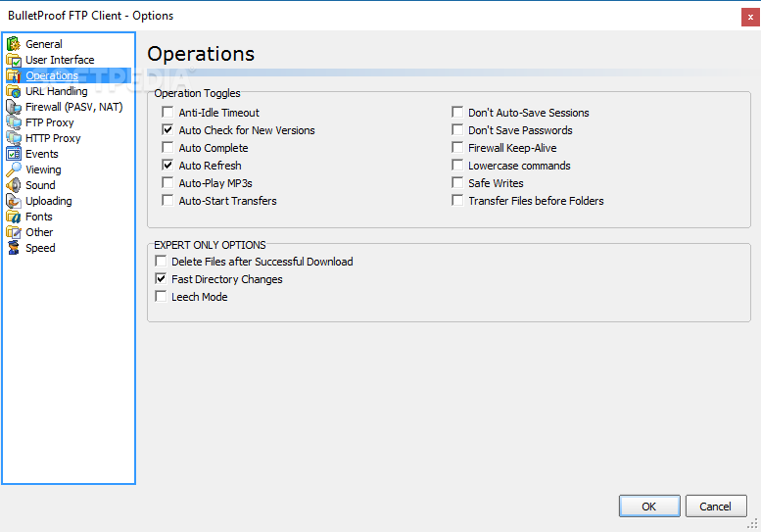761x532 pixels.
Task: Uncheck Fast Directory Changes
Action: click(161, 278)
